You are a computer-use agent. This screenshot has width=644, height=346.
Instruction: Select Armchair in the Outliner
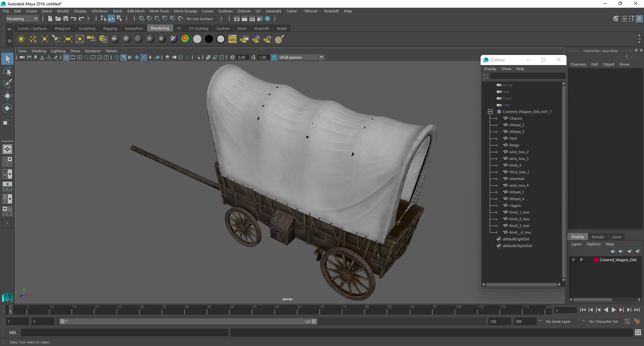517,179
